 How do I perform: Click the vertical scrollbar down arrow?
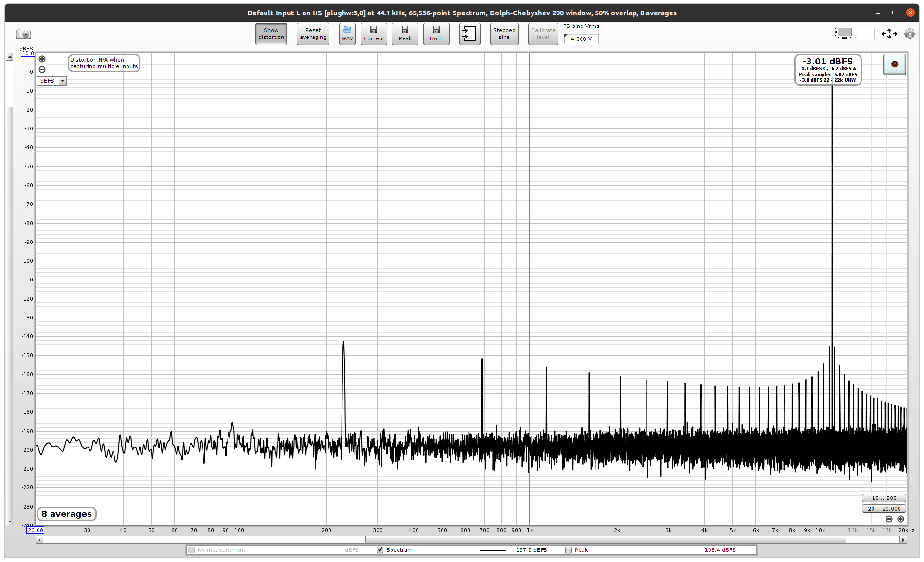[x=9, y=522]
